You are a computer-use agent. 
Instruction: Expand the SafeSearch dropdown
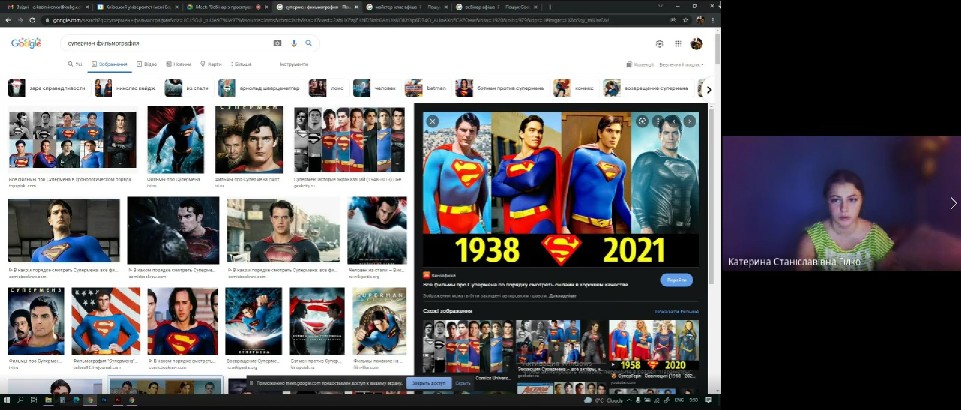pyautogui.click(x=682, y=64)
